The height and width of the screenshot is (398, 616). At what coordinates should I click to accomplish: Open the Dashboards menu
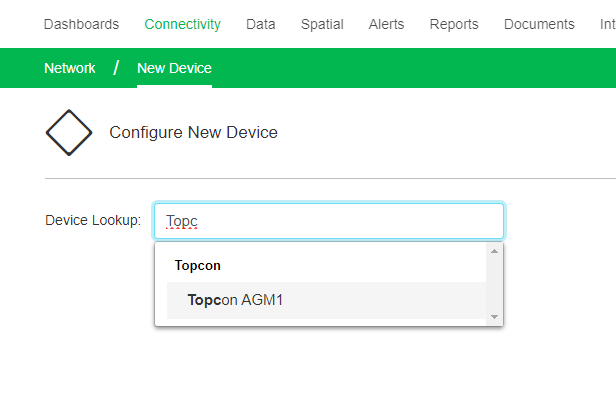click(x=81, y=24)
